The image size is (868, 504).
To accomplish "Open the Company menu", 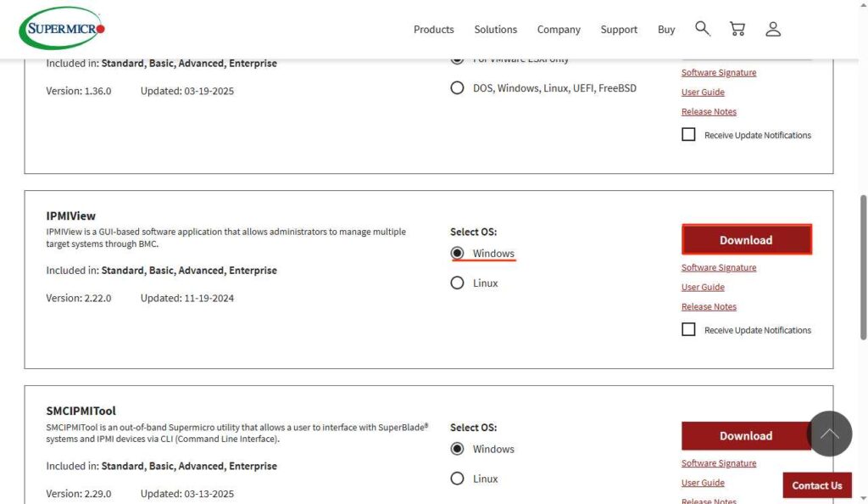I will coord(559,30).
